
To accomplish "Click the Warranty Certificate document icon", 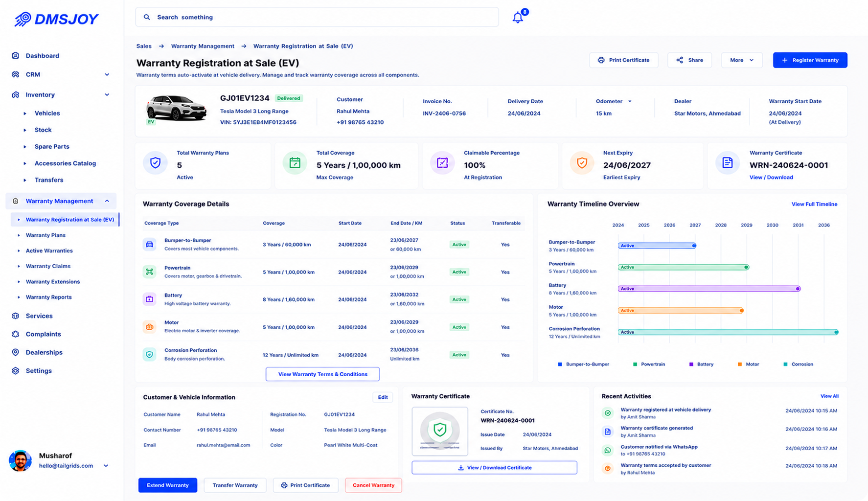I will click(x=728, y=163).
